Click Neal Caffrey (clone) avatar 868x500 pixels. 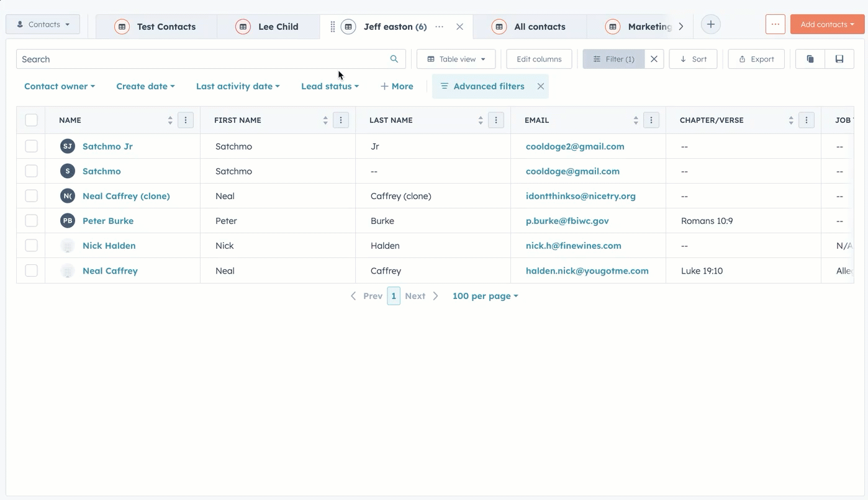(x=68, y=196)
